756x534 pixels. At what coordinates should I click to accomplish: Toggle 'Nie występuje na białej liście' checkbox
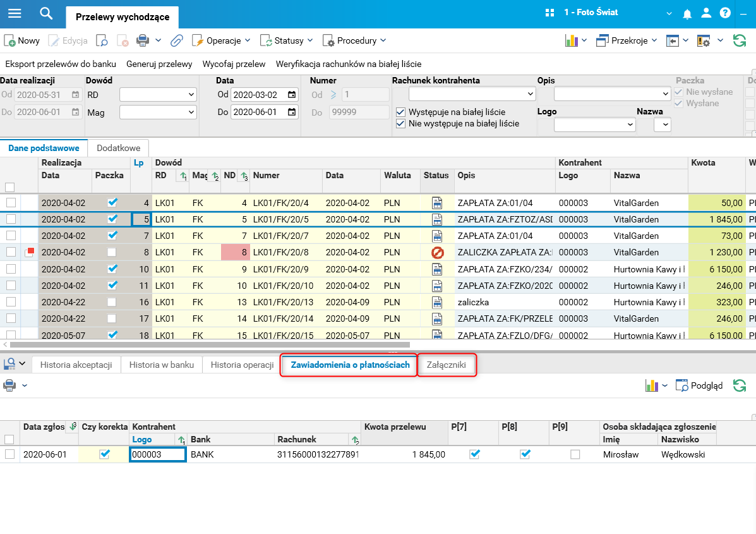400,124
